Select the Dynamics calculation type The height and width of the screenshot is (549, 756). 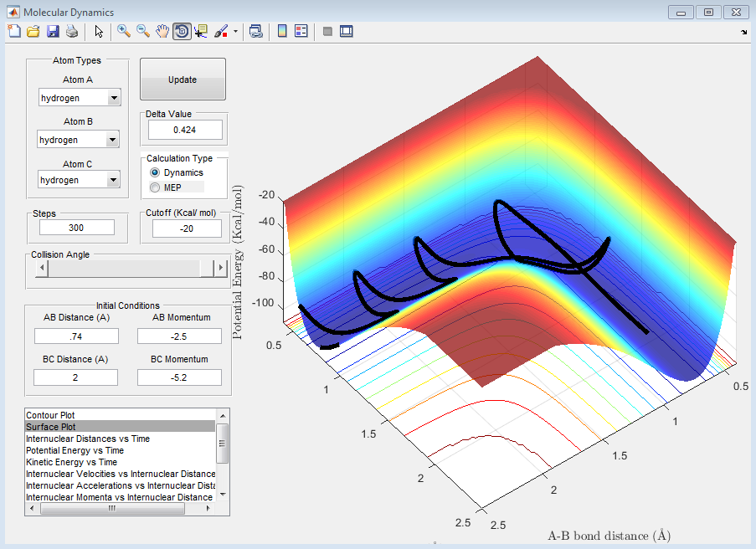click(x=154, y=172)
